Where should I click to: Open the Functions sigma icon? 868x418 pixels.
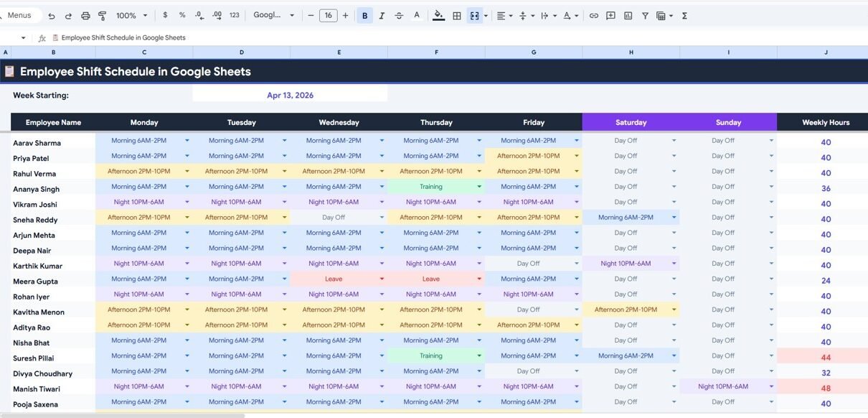(684, 16)
